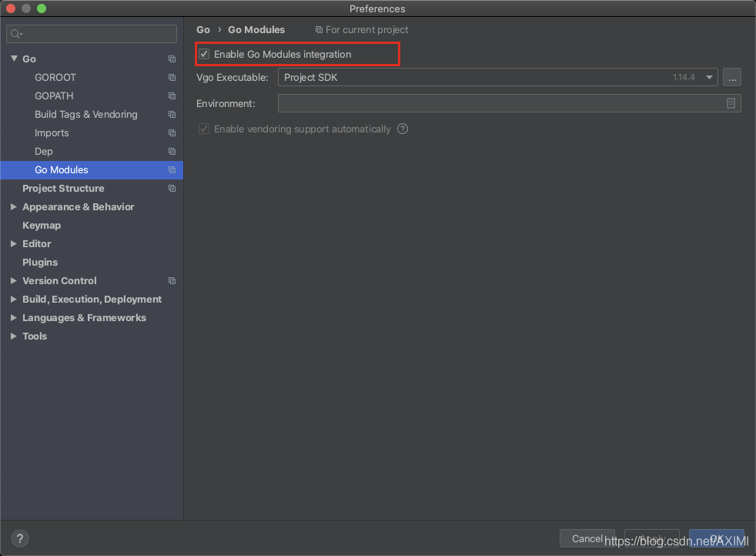Expand the Appearance & Behavior section

point(13,206)
